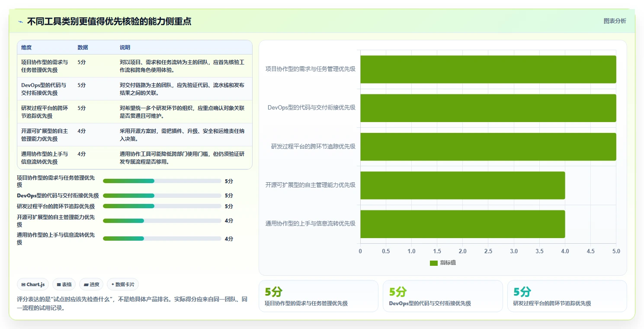Click the description starting 采用开源方案时
Screen dimensions: 644x329
pyautogui.click(x=182, y=135)
